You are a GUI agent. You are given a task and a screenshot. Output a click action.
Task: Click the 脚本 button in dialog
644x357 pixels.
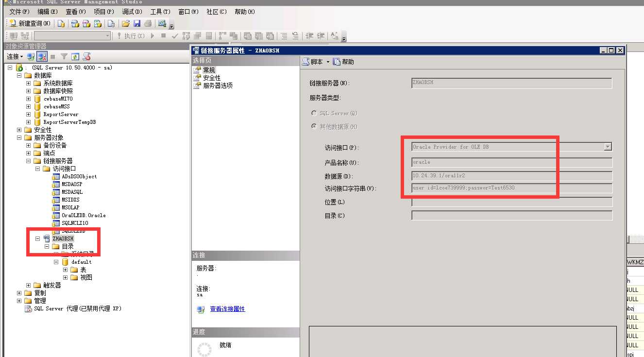tap(313, 62)
